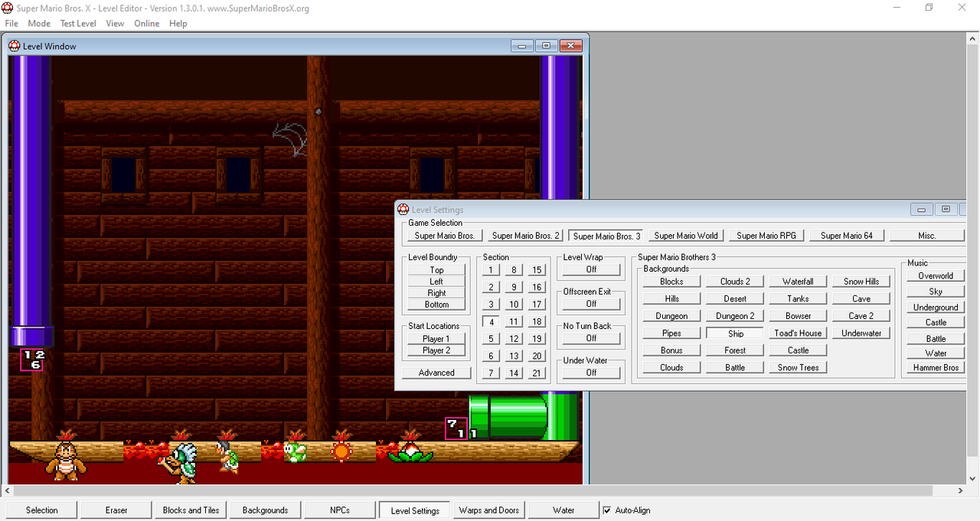Click the mushroom icon in the Level Settings title
The height and width of the screenshot is (521, 980).
[403, 210]
